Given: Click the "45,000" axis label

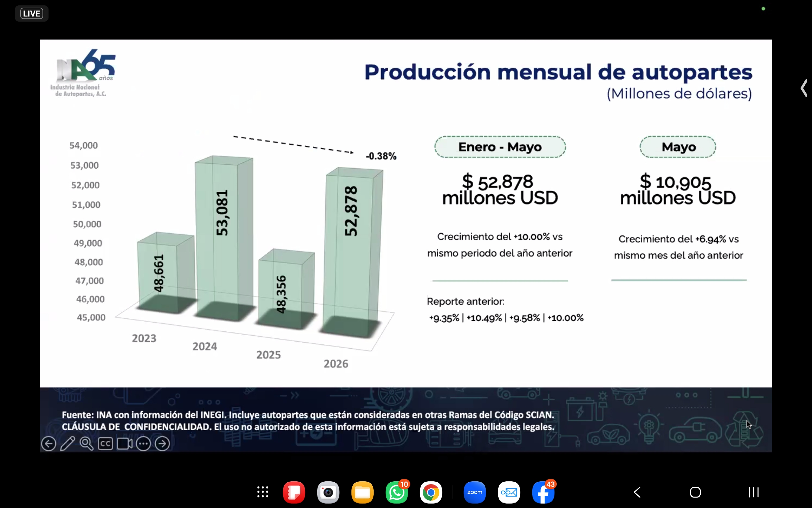Looking at the screenshot, I should (x=91, y=317).
